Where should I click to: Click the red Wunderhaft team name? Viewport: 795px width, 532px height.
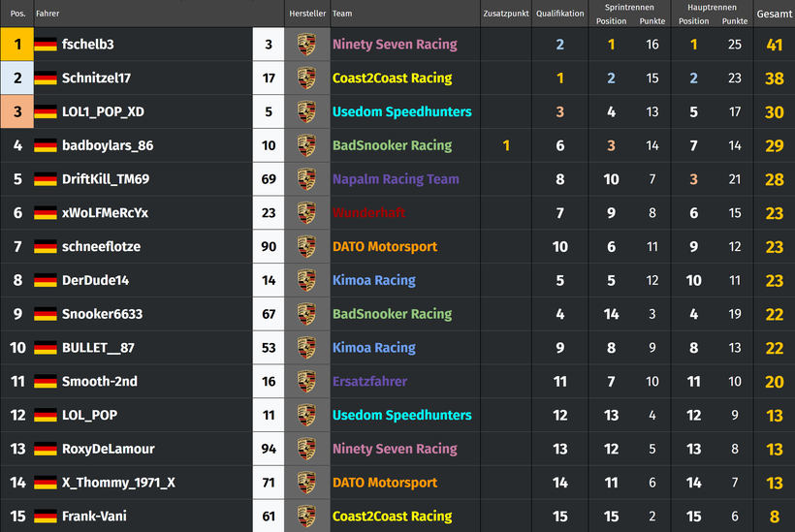click(369, 213)
